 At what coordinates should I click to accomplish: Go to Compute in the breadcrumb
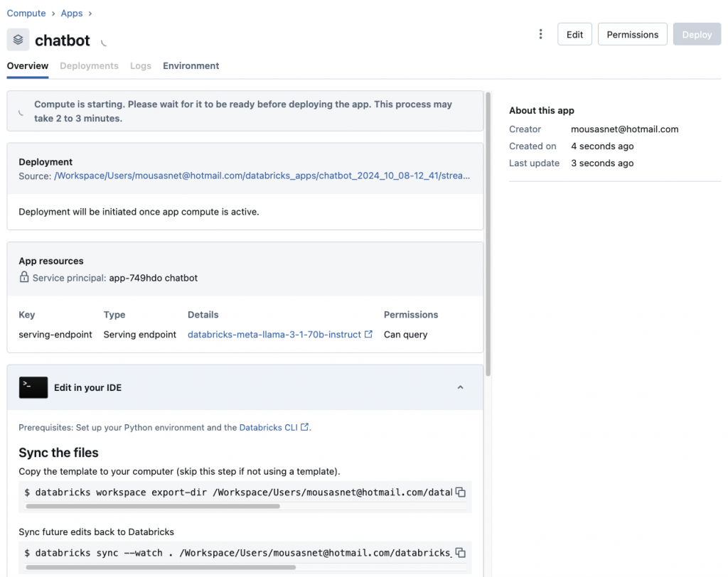click(26, 14)
